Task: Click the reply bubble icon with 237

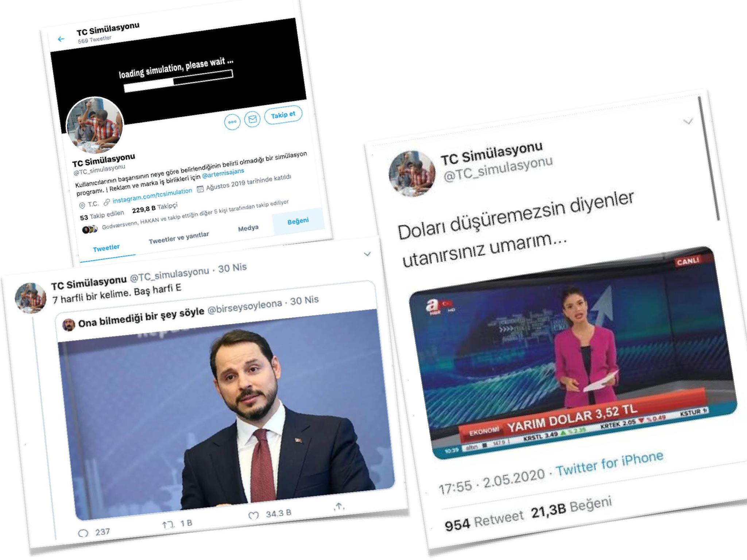Action: tap(84, 533)
